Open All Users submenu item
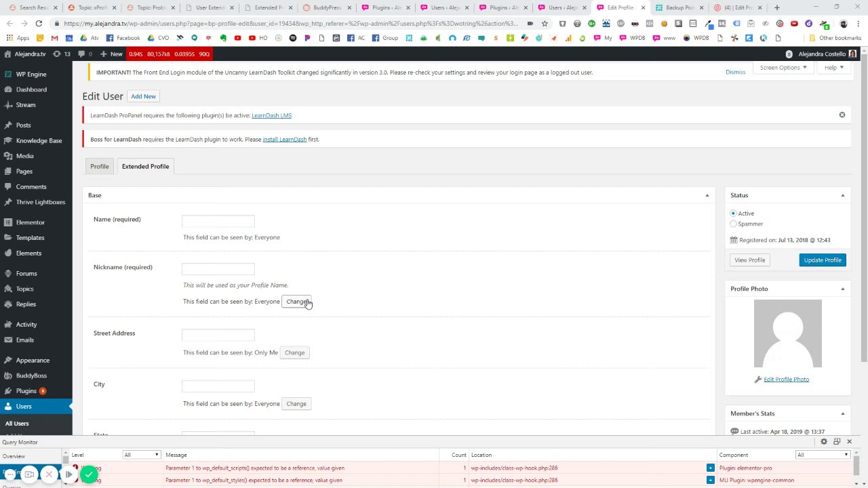 [17, 424]
